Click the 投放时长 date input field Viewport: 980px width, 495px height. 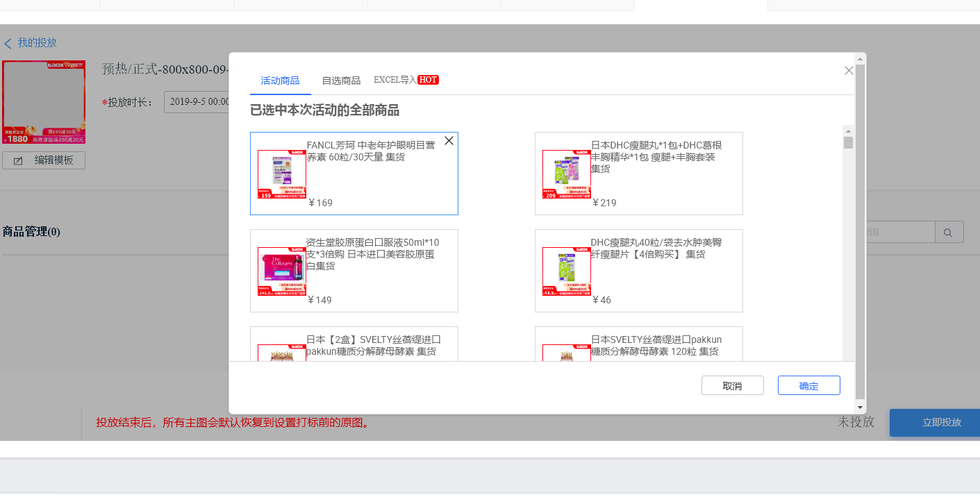(x=197, y=102)
